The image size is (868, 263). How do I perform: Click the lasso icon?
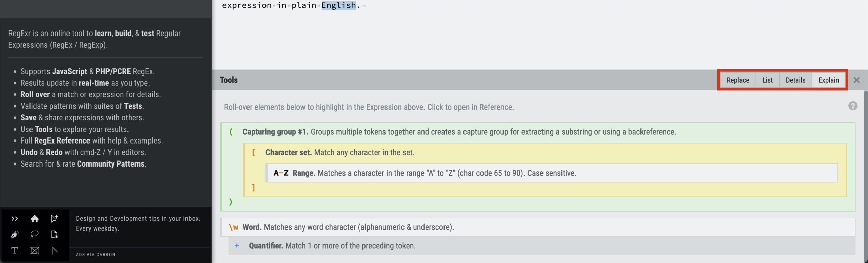[34, 235]
